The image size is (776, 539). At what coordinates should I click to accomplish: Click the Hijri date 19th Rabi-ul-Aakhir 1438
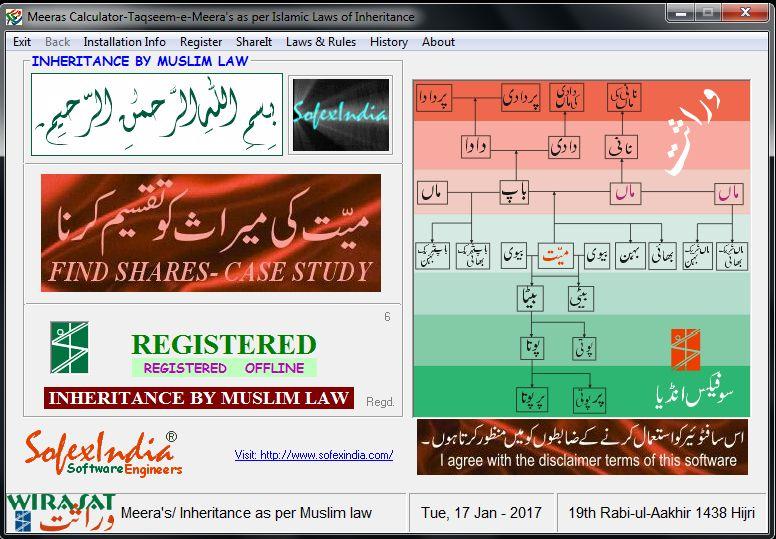click(662, 513)
